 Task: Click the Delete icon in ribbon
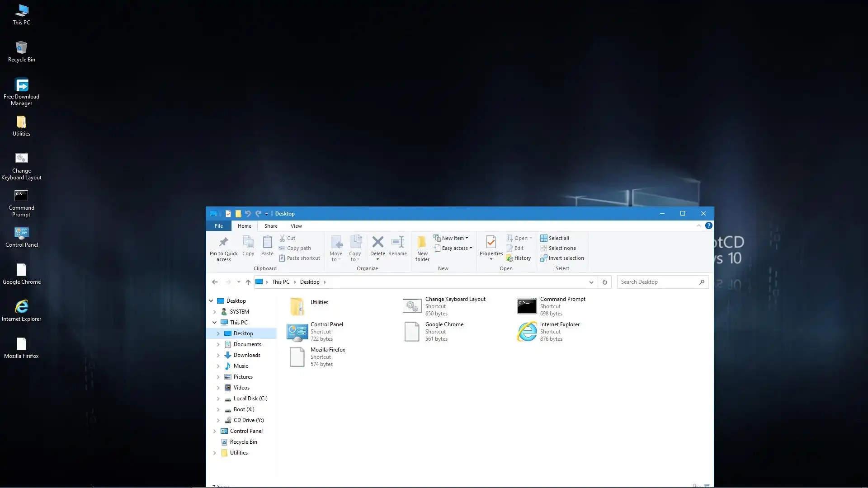point(377,243)
